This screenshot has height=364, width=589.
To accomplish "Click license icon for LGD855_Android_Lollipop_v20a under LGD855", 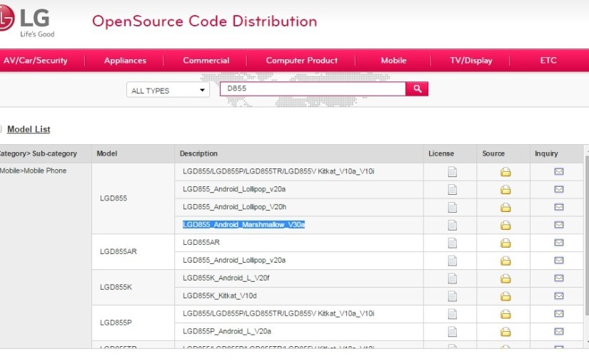I will coord(451,189).
